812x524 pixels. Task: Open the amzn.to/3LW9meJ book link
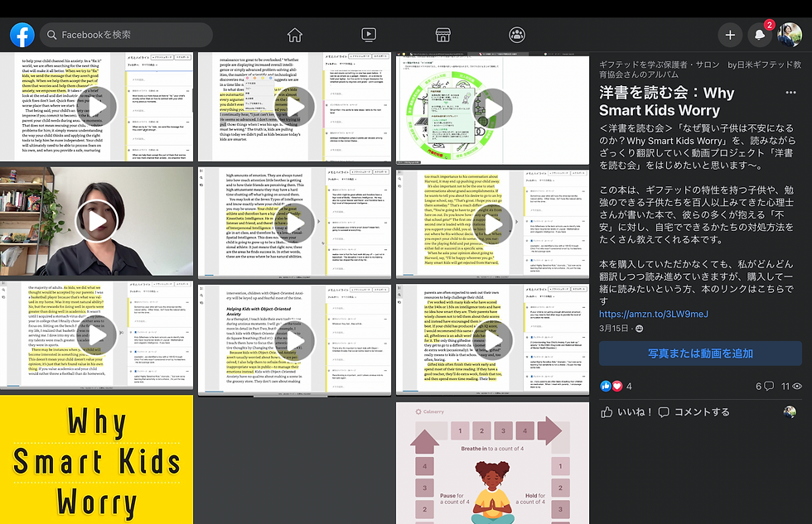pos(654,314)
